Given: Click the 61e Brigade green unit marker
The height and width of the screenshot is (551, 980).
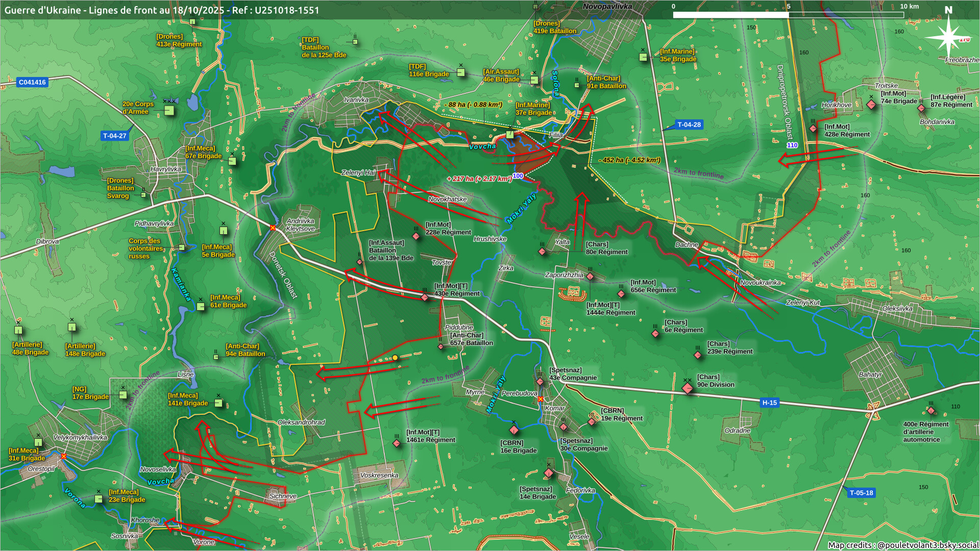Looking at the screenshot, I should click(x=201, y=306).
